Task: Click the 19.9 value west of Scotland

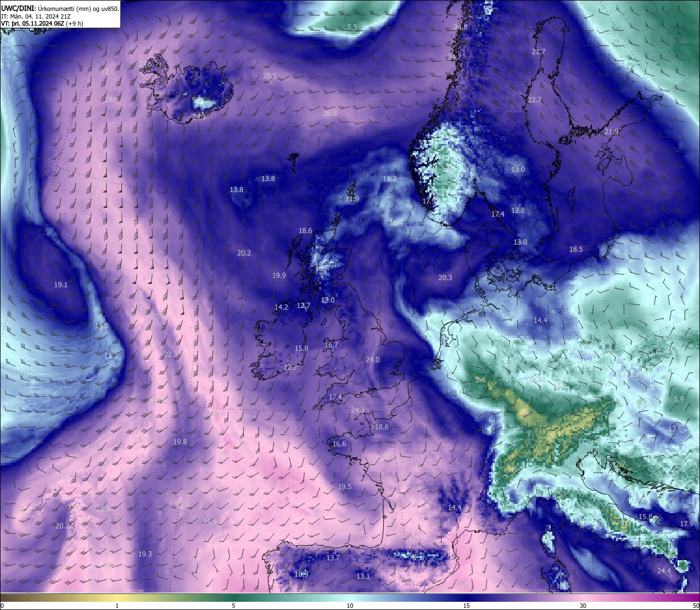Action: (x=279, y=276)
